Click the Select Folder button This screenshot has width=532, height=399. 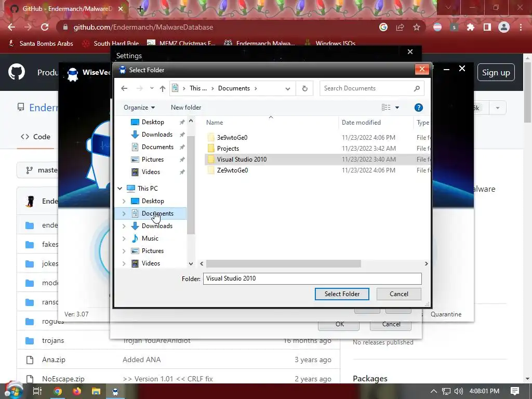(x=342, y=294)
